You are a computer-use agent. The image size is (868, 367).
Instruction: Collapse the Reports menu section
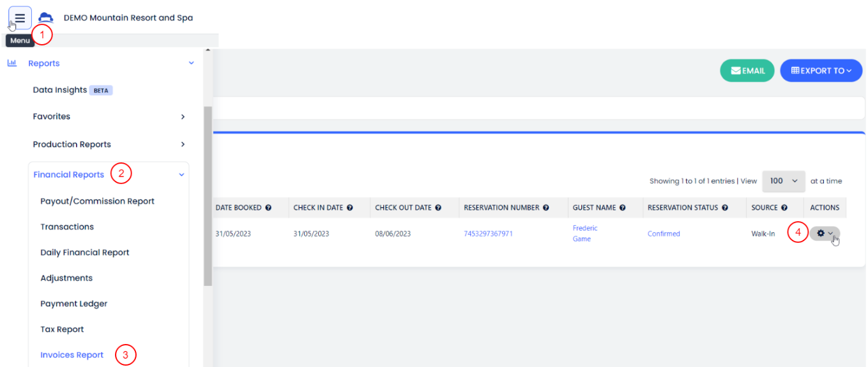[x=191, y=63]
